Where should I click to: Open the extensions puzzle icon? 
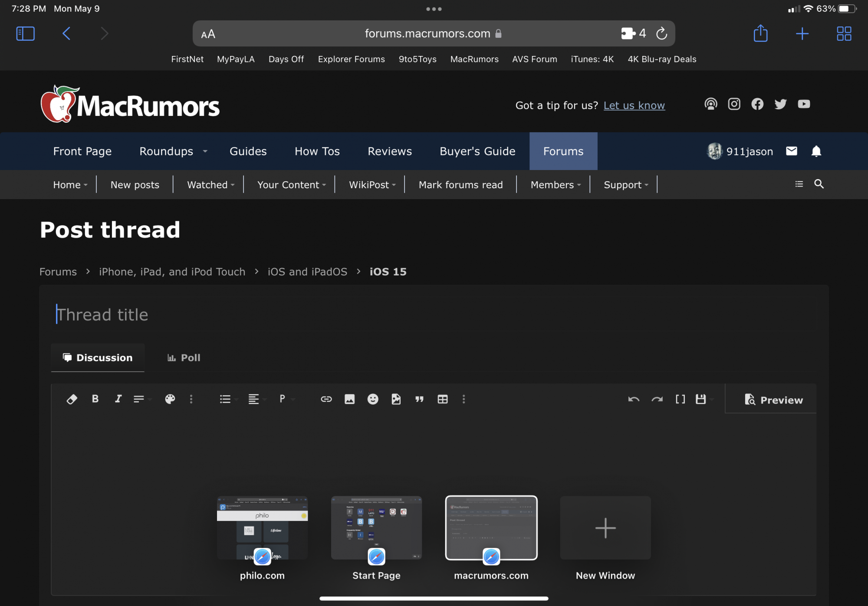628,33
